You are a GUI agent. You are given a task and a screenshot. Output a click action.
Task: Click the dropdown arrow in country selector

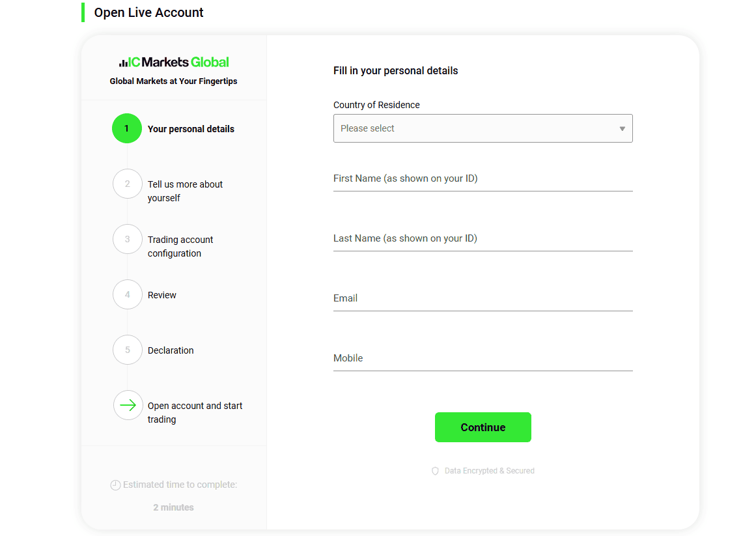(622, 129)
